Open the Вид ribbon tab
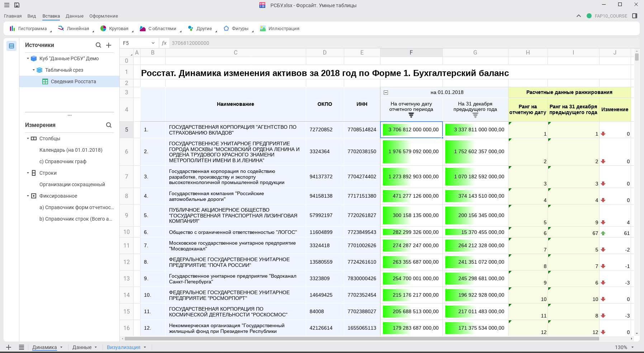Image resolution: width=644 pixels, height=353 pixels. tap(32, 16)
